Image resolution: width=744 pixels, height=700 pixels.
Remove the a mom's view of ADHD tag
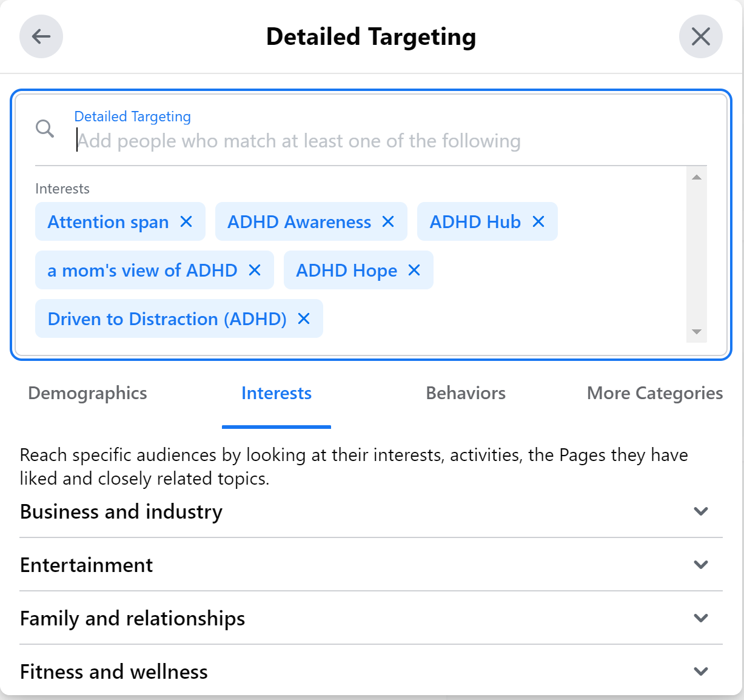(255, 271)
